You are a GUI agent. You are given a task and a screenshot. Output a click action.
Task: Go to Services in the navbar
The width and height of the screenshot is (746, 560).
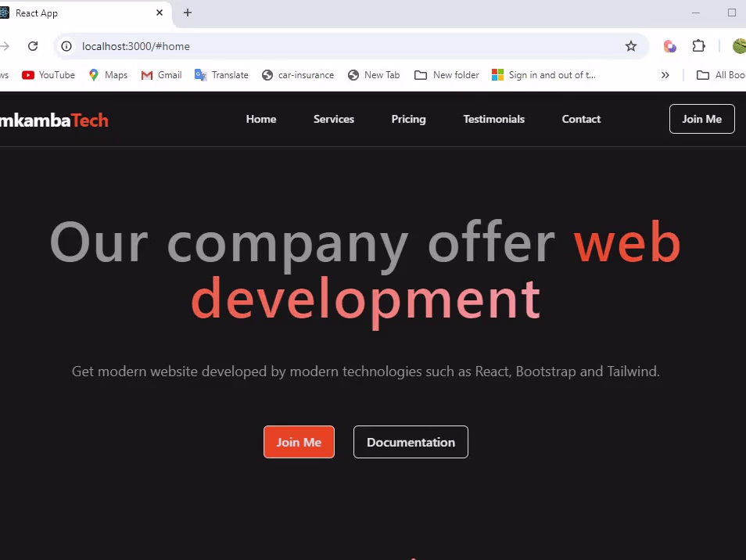[x=334, y=120]
